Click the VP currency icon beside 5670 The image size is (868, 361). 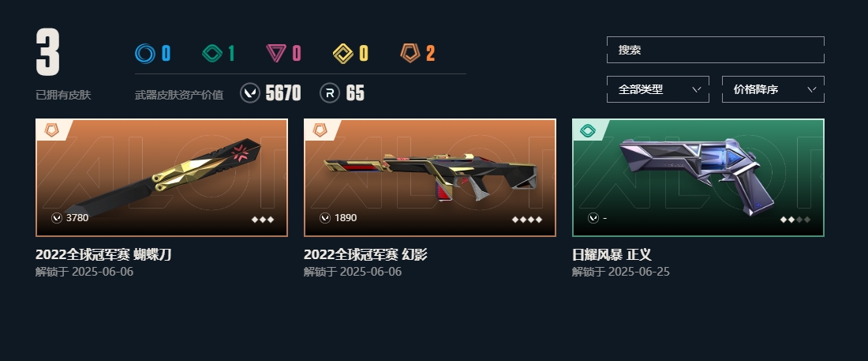pyautogui.click(x=249, y=92)
